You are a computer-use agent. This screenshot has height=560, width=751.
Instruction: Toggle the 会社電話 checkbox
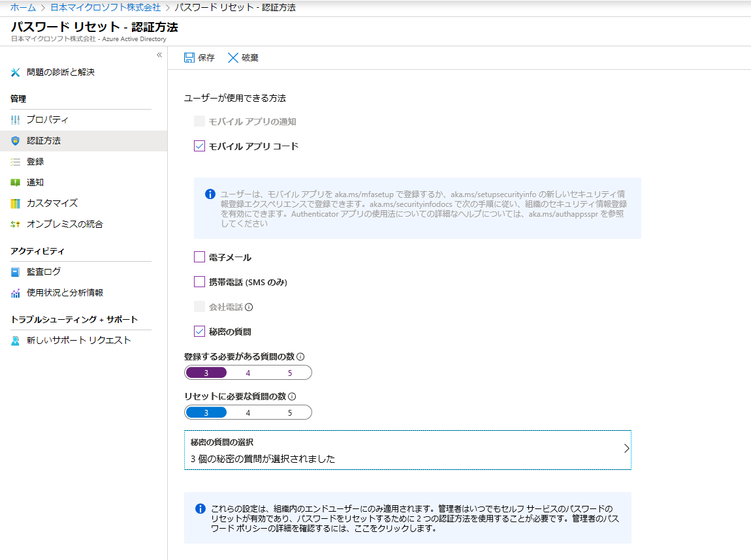[x=199, y=307]
